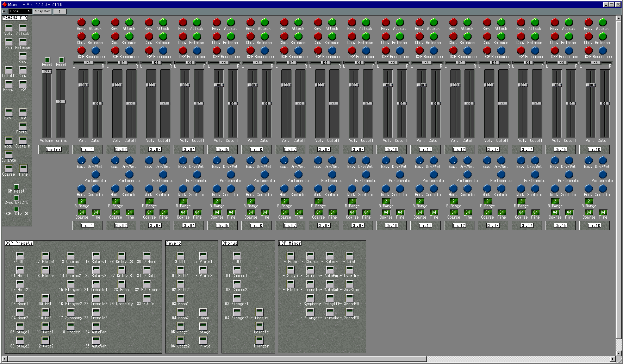Screen dimensions: 623x364
Task: Click the Ch.03 Portamento blue knob
Action: [163, 175]
